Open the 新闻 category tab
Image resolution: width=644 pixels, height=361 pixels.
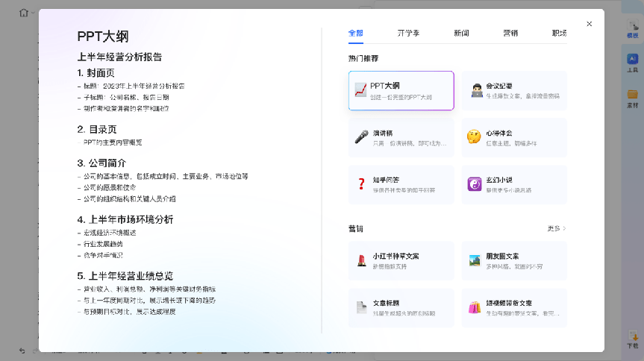click(461, 34)
